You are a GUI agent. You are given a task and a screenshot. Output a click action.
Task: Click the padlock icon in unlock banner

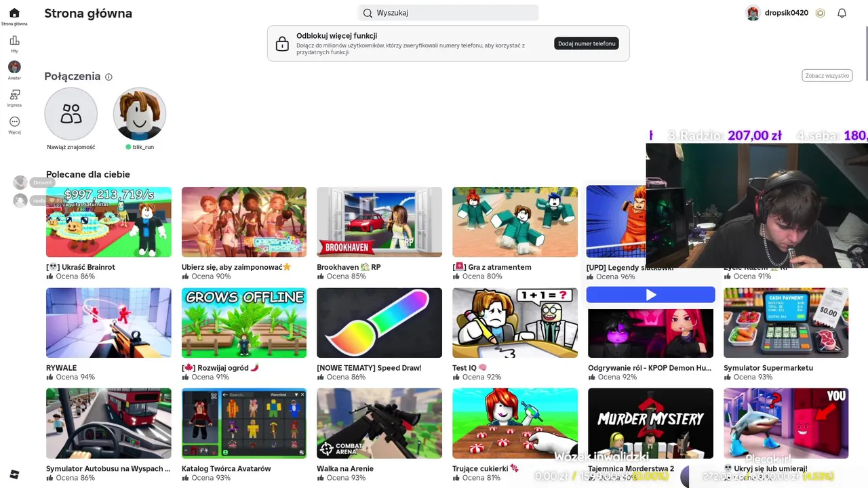point(282,44)
